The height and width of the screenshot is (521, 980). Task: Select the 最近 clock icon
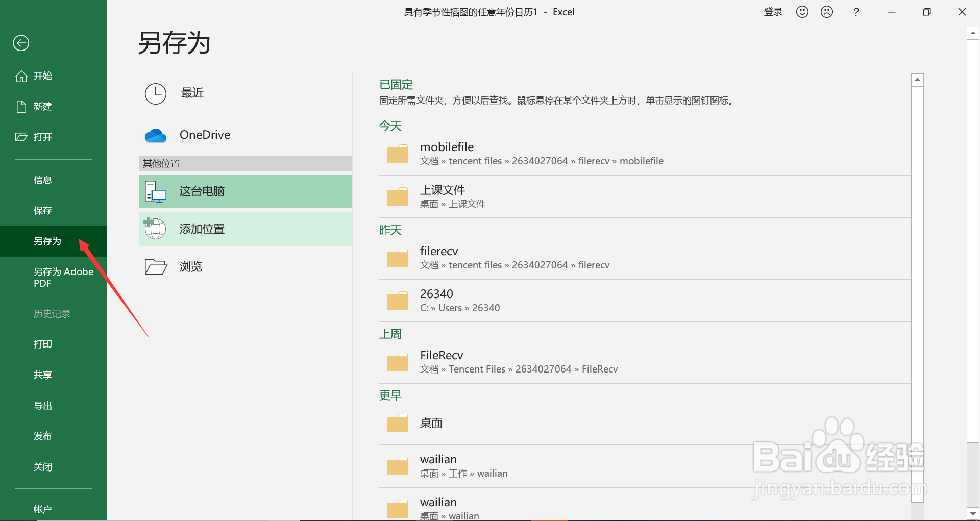tap(156, 93)
